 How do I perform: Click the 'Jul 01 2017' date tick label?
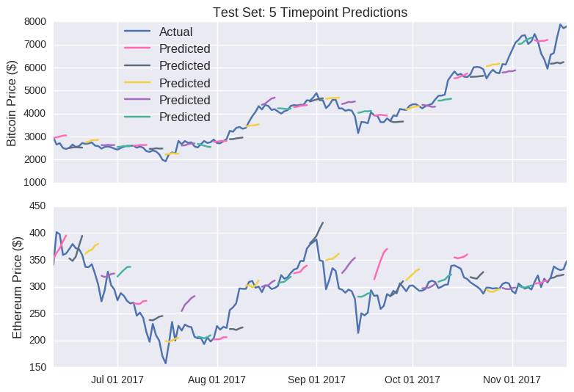pos(117,380)
